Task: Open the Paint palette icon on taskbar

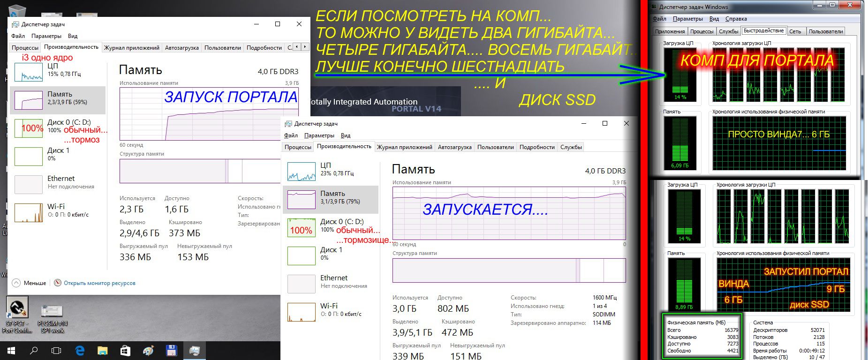Action: coord(148,350)
